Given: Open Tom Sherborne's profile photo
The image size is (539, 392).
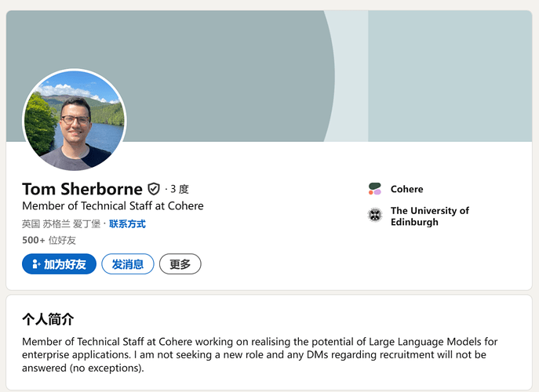Looking at the screenshot, I should [x=75, y=120].
